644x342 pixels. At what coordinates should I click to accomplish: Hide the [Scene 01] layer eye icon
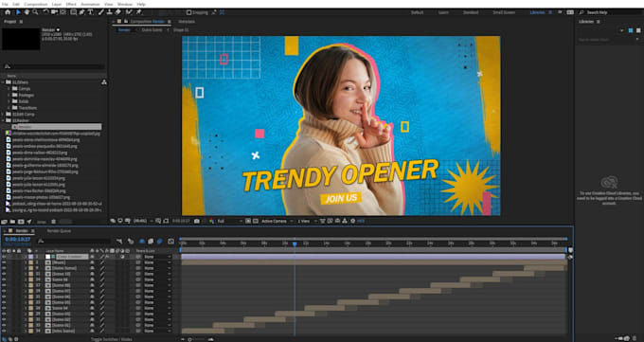point(4,325)
